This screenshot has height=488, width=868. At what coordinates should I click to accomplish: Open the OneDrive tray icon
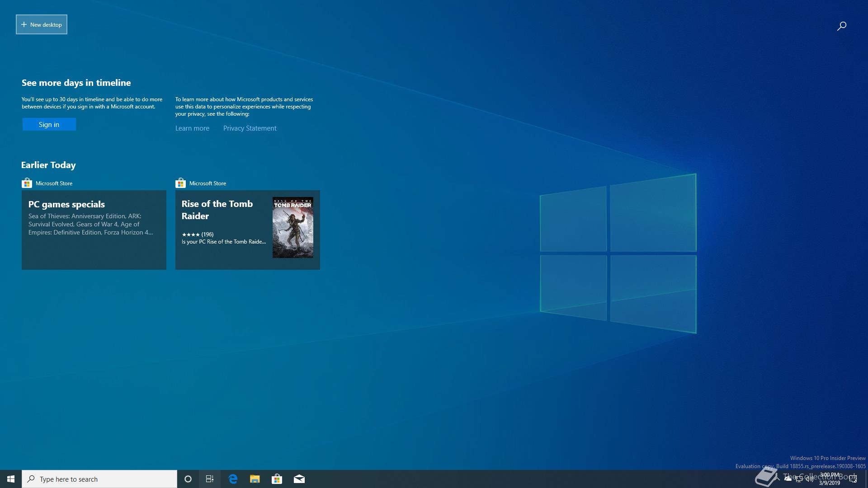pyautogui.click(x=788, y=479)
